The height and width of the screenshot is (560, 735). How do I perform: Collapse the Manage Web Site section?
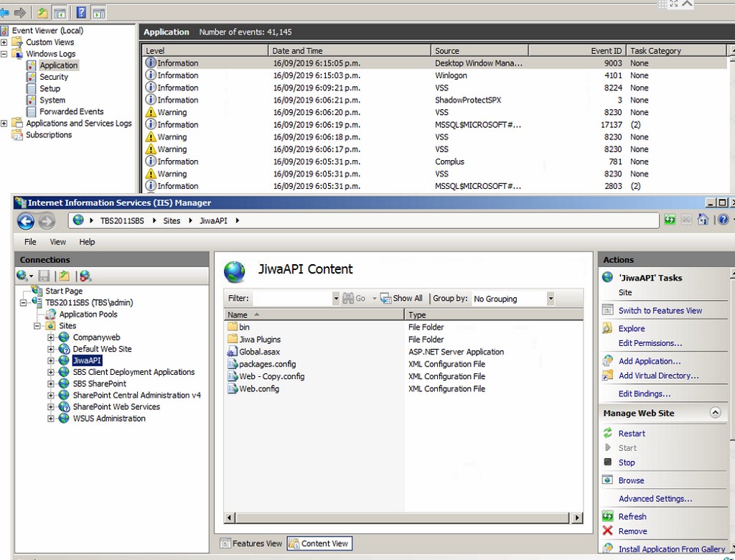tap(714, 413)
